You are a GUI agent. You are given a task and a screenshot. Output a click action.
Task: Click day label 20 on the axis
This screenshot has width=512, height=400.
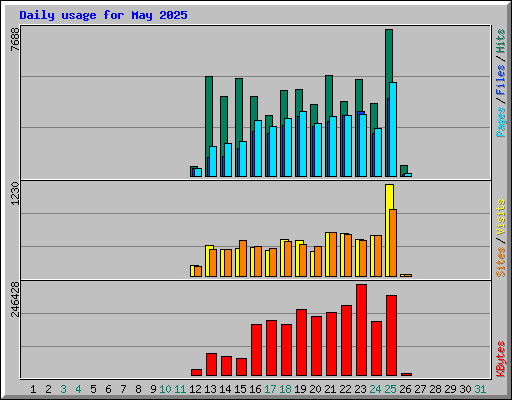[315, 389]
